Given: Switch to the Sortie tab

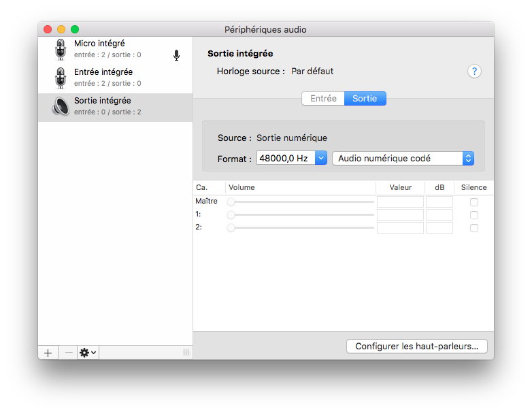Looking at the screenshot, I should click(365, 99).
